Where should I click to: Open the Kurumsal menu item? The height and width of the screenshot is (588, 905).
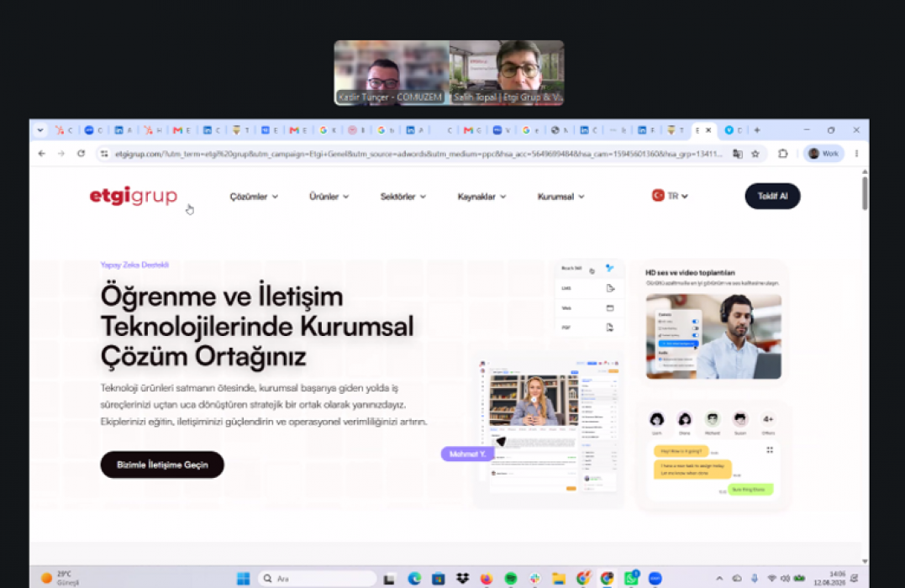(x=561, y=197)
